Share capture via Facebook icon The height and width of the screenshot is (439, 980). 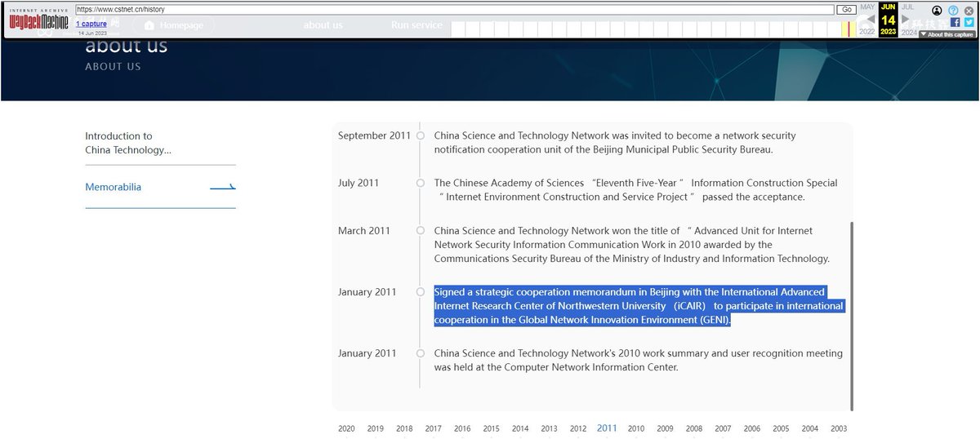955,23
